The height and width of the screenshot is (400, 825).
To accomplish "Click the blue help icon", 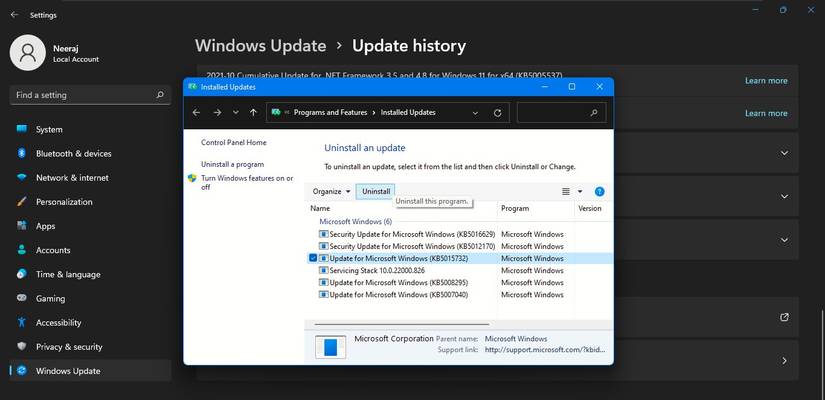I will [599, 192].
